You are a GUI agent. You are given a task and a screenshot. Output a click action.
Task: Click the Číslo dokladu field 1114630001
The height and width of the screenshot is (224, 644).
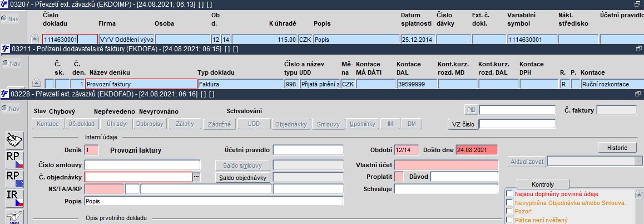click(x=70, y=40)
